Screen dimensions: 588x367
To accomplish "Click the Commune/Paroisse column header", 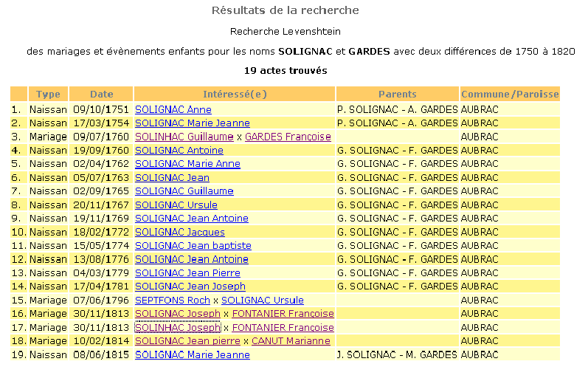I will click(510, 95).
